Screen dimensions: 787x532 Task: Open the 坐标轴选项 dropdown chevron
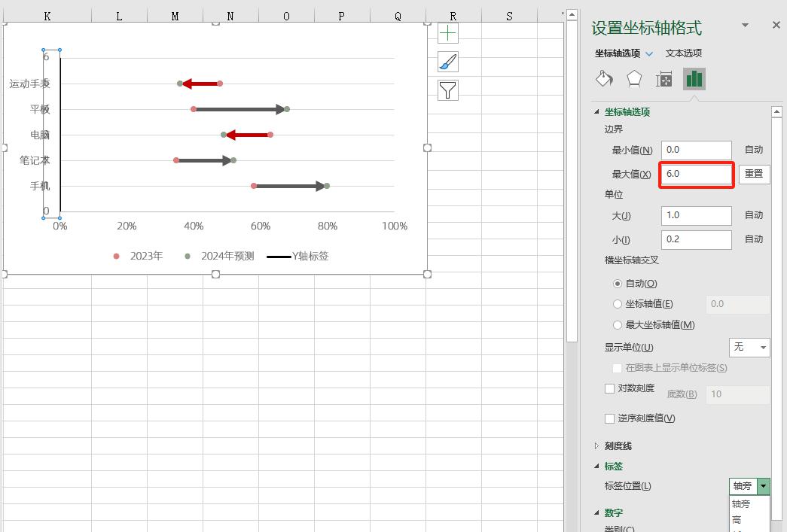coord(649,53)
